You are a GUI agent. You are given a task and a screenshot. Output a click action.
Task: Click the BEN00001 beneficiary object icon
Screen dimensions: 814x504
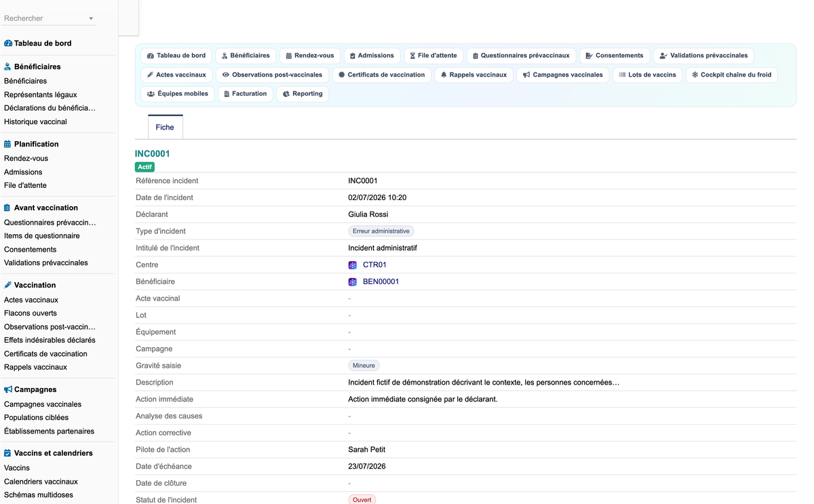[353, 282]
